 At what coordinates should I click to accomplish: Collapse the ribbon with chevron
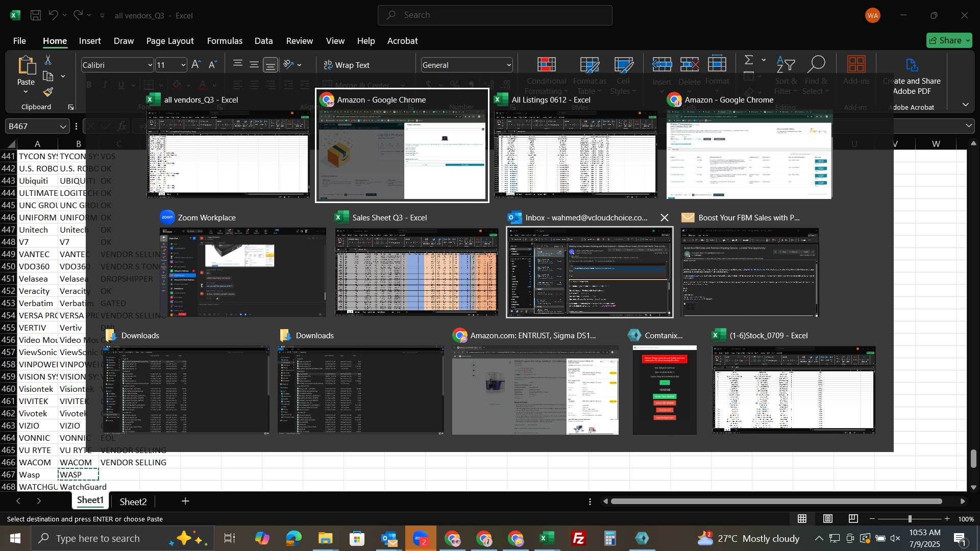point(966,105)
